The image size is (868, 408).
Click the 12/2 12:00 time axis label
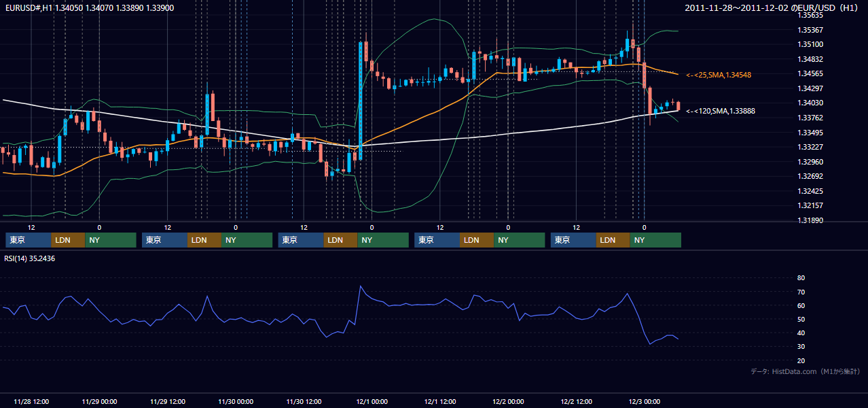(576, 401)
